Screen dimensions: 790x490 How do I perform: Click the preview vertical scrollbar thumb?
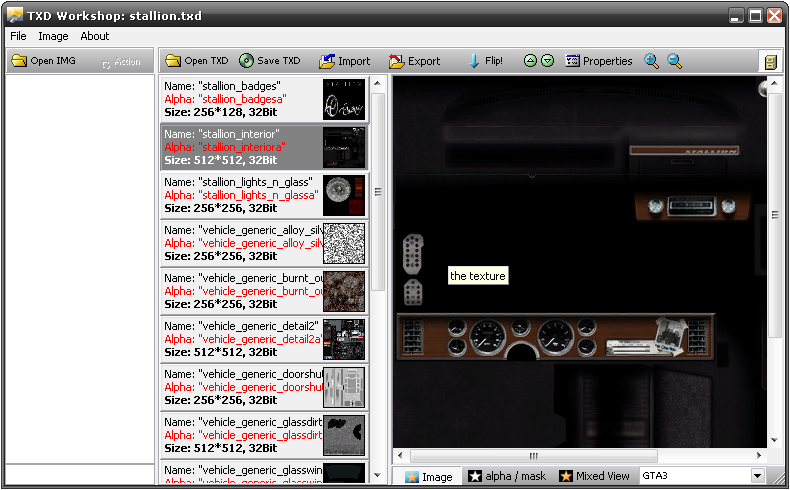(x=775, y=215)
